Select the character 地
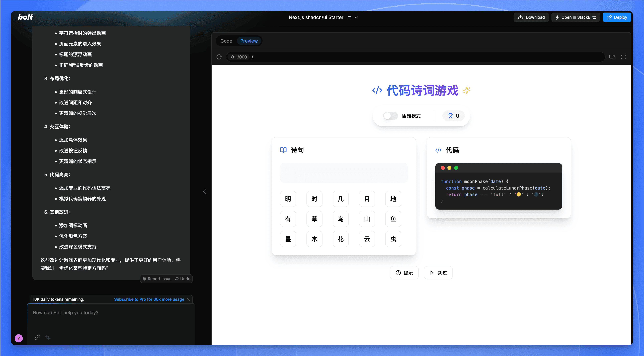 coord(393,199)
